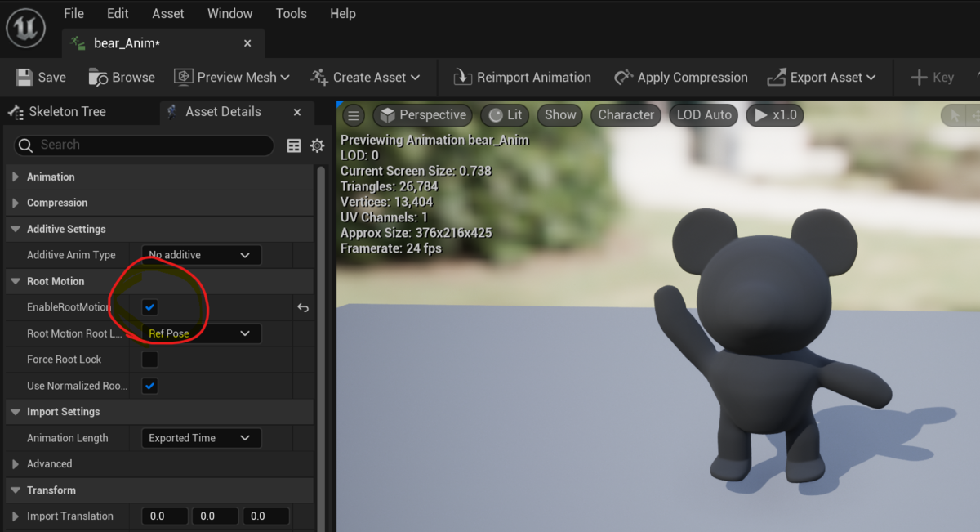
Task: Save the animation asset
Action: point(41,77)
